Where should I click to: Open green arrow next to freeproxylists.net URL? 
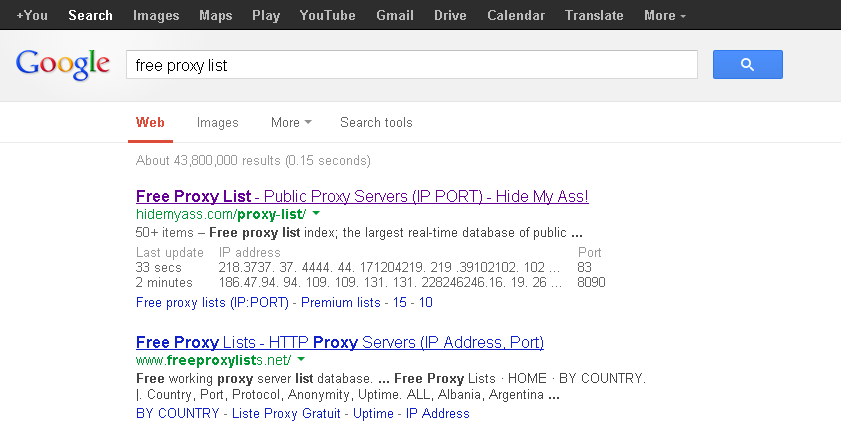[301, 360]
